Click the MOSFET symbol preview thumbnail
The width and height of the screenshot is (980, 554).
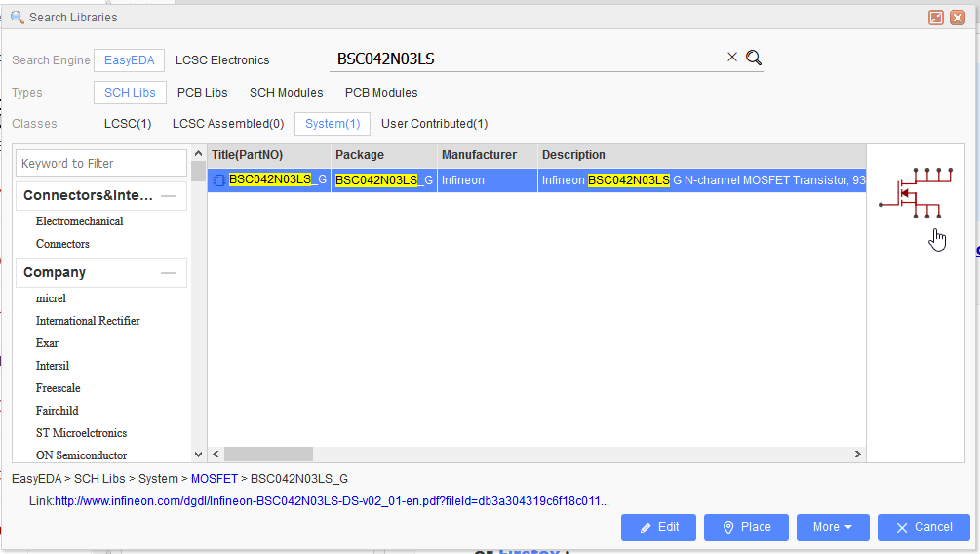coord(917,192)
